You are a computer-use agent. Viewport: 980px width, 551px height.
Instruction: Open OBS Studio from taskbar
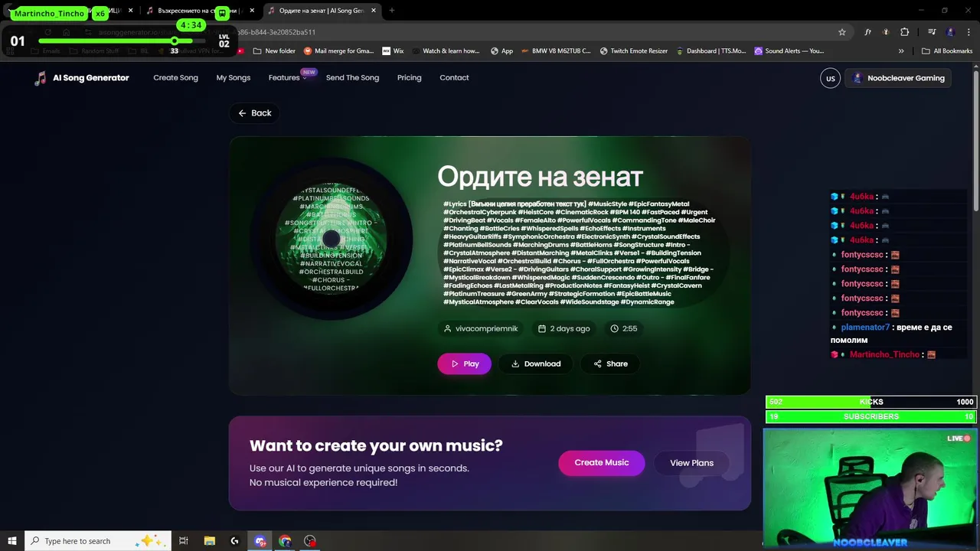(x=310, y=541)
